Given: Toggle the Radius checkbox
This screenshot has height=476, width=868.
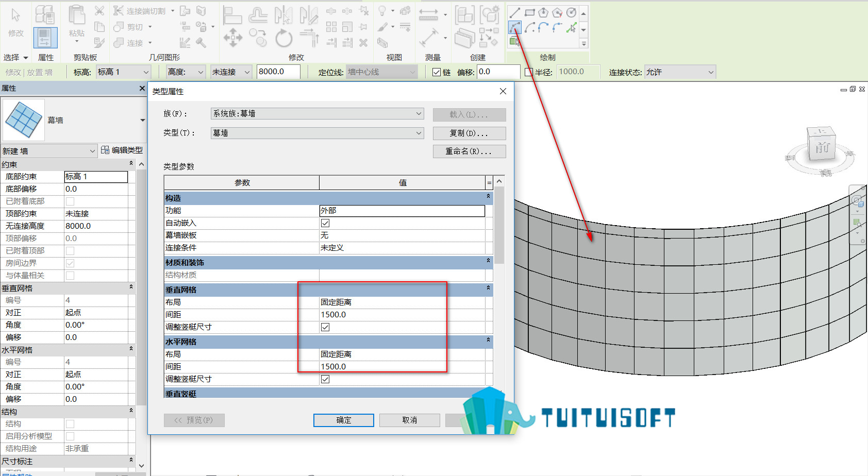Looking at the screenshot, I should click(x=528, y=72).
